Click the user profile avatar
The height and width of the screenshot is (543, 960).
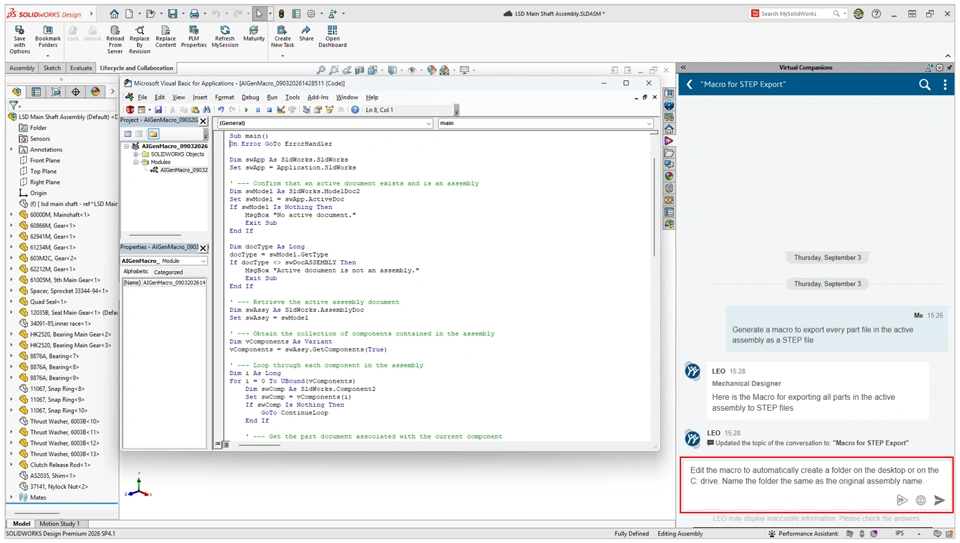click(x=858, y=13)
